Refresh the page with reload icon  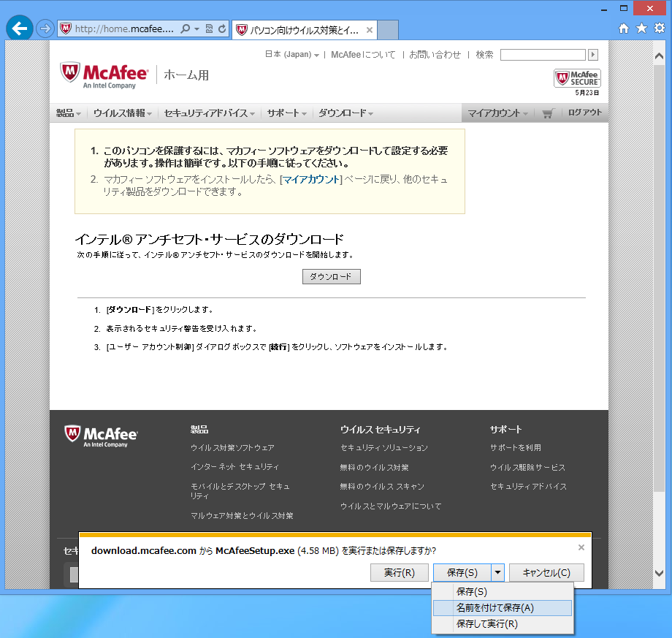pyautogui.click(x=222, y=29)
